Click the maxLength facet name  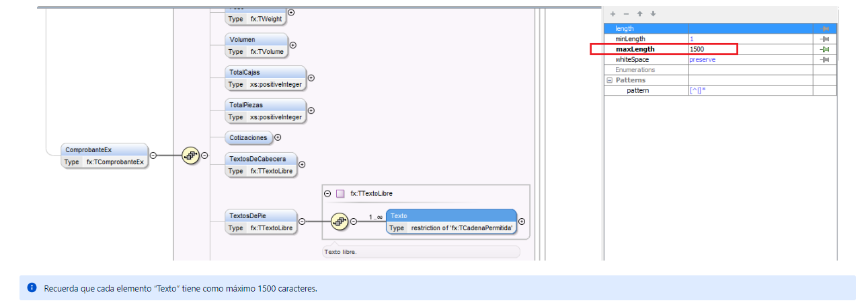click(635, 49)
